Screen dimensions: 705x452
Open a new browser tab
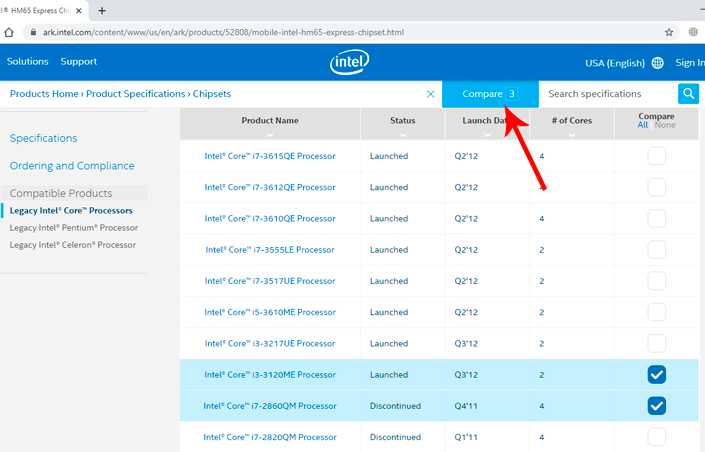(102, 11)
